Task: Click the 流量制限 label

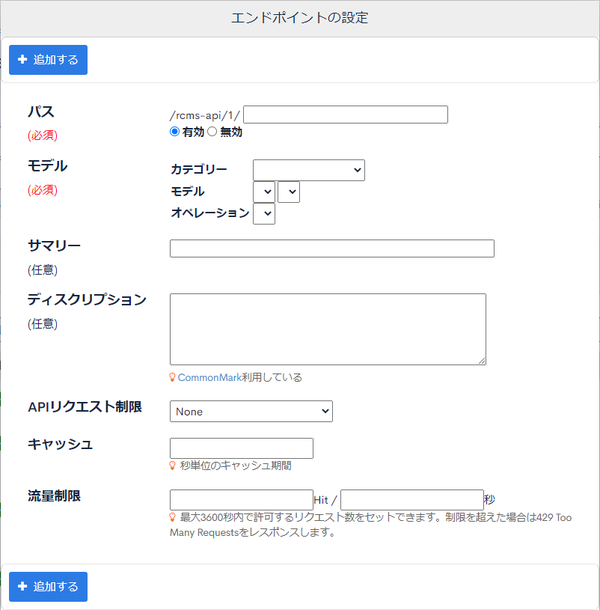Action: pos(54,496)
